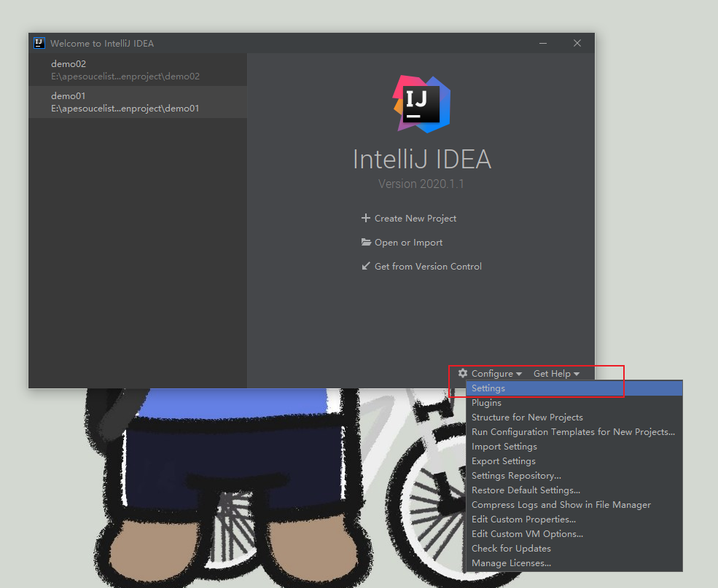Open Plugins from the Configure menu
Image resolution: width=718 pixels, height=588 pixels.
[574, 403]
